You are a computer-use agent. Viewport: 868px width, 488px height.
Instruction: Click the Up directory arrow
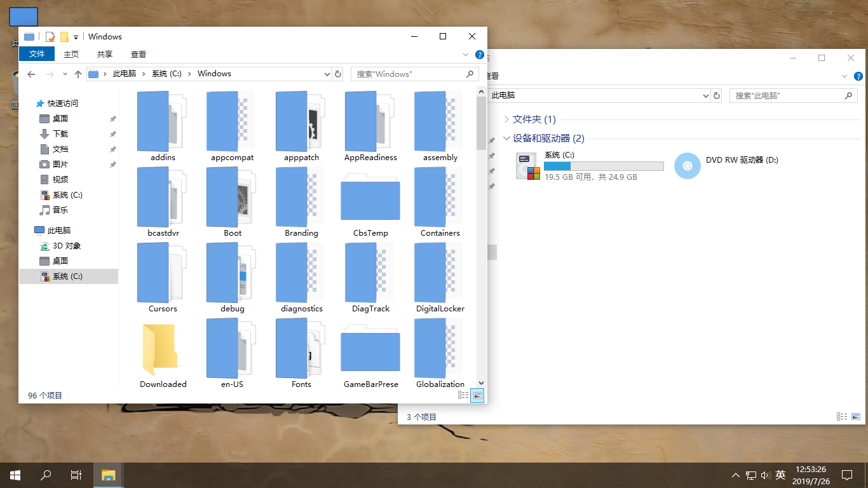pyautogui.click(x=78, y=74)
